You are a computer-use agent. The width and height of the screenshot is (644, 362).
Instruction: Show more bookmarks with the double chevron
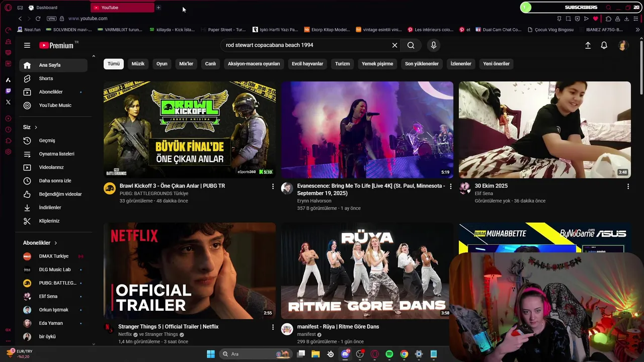click(x=638, y=30)
